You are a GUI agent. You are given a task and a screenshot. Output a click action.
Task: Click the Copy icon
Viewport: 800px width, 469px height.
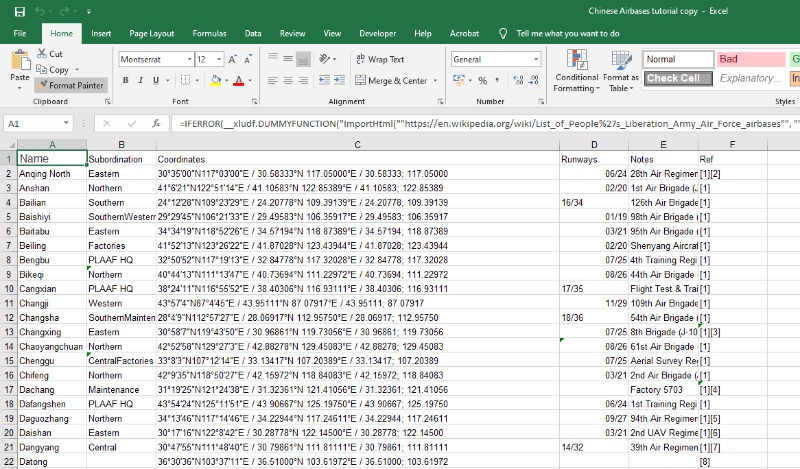click(41, 69)
